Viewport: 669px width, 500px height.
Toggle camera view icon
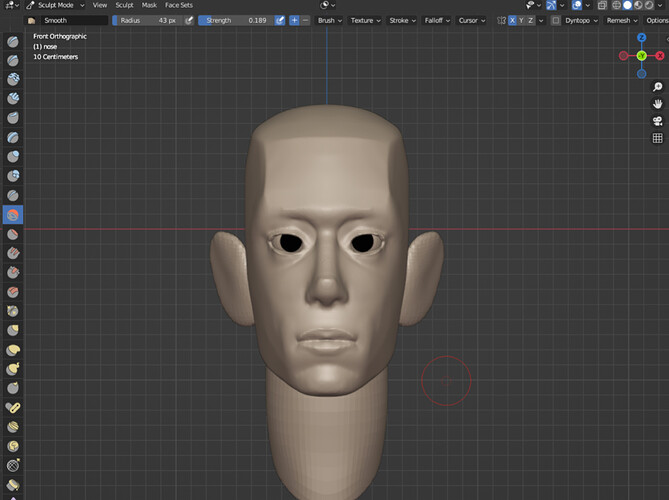(x=657, y=121)
